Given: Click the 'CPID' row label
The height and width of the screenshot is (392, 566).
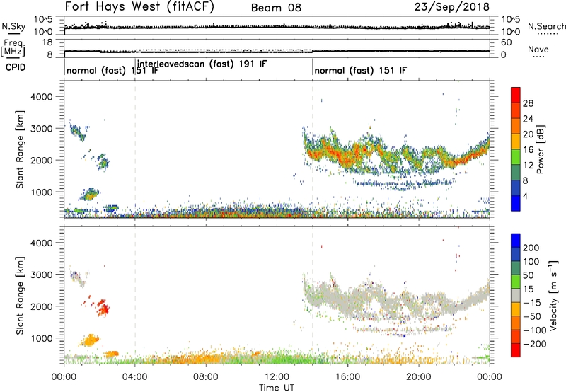Looking at the screenshot, I should (16, 67).
